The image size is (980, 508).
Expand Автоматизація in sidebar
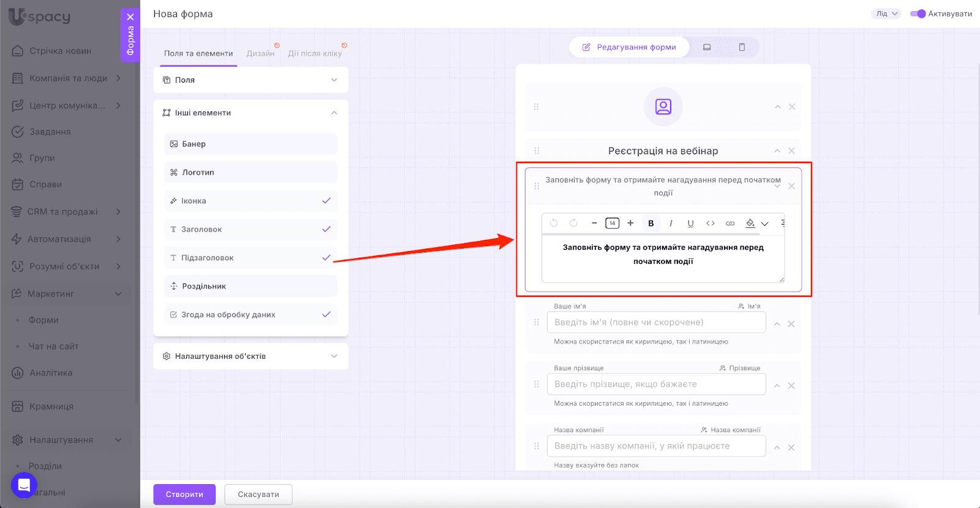point(118,239)
